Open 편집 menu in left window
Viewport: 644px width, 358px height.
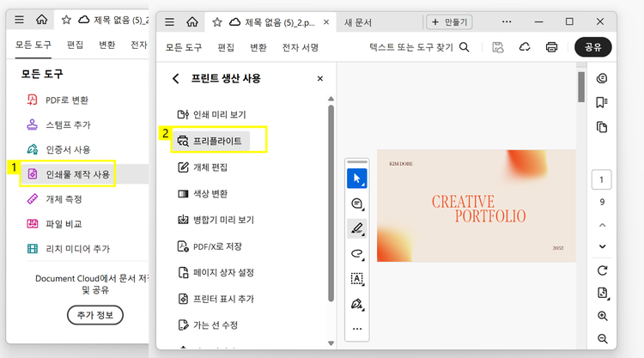pos(75,45)
